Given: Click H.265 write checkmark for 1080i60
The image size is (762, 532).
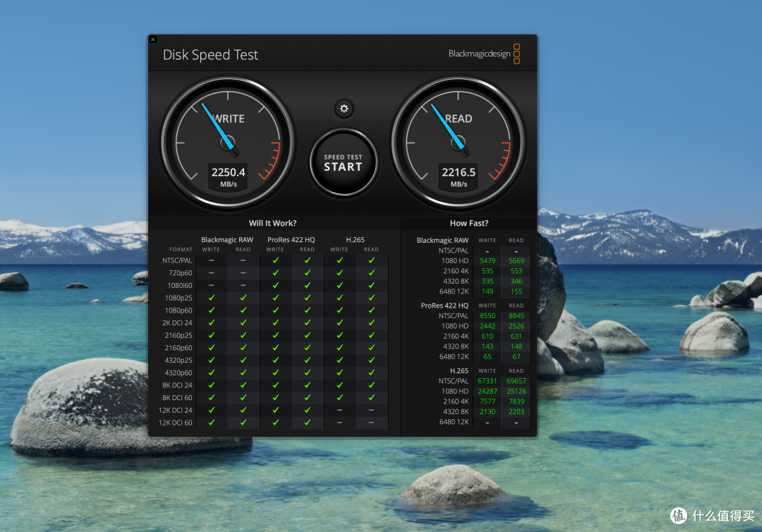Looking at the screenshot, I should click(339, 286).
